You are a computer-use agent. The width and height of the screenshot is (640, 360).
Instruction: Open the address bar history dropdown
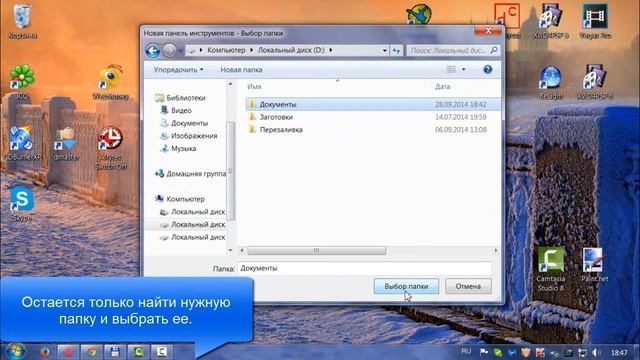pos(384,51)
